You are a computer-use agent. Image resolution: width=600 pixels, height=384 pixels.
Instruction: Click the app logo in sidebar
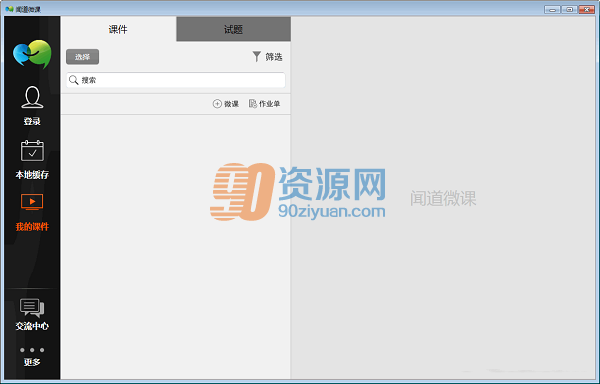(32, 54)
